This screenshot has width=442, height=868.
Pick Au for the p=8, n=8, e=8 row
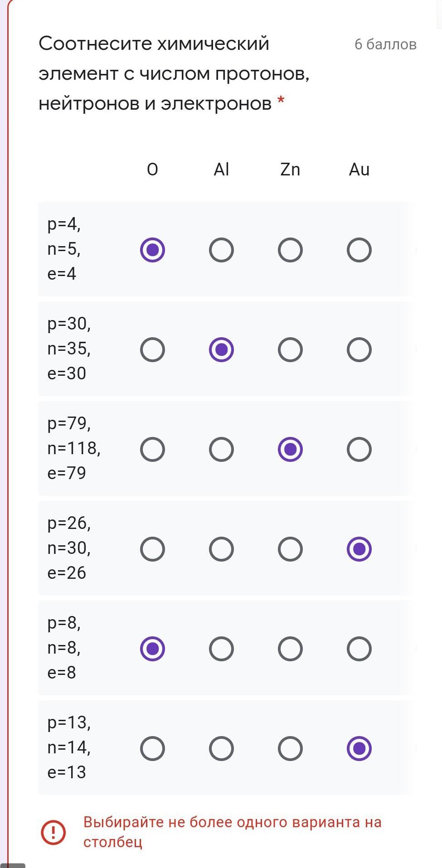359,649
